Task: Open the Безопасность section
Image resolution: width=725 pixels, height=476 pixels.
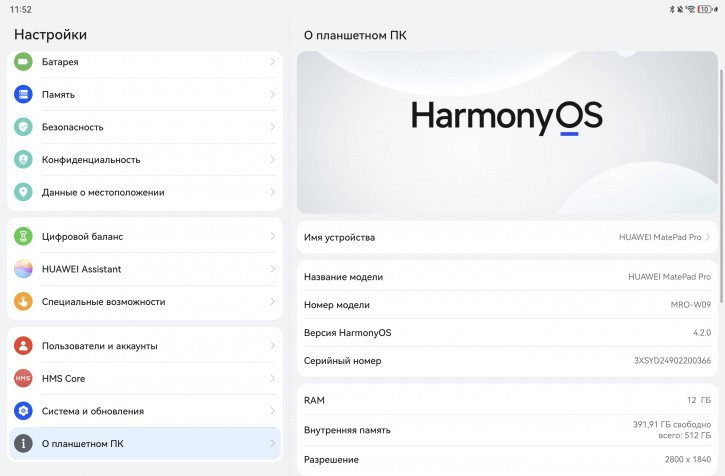Action: 145,127
